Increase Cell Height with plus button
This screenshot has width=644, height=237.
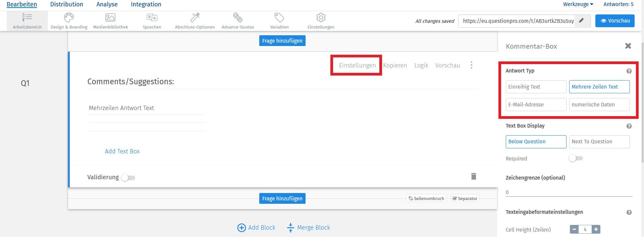596,229
